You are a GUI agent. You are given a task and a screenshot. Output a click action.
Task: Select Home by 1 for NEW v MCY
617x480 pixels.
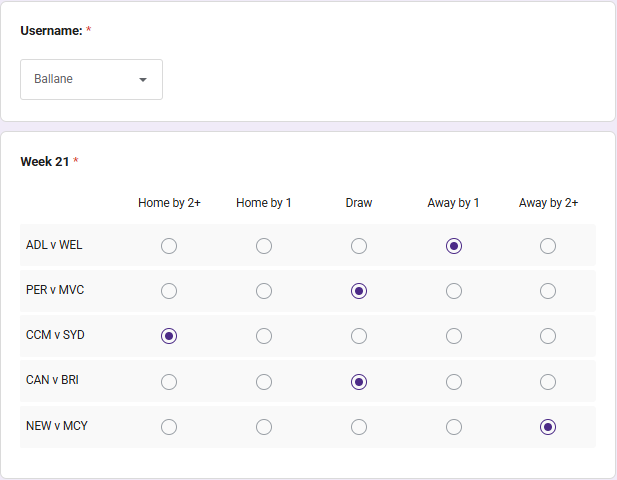coord(264,427)
